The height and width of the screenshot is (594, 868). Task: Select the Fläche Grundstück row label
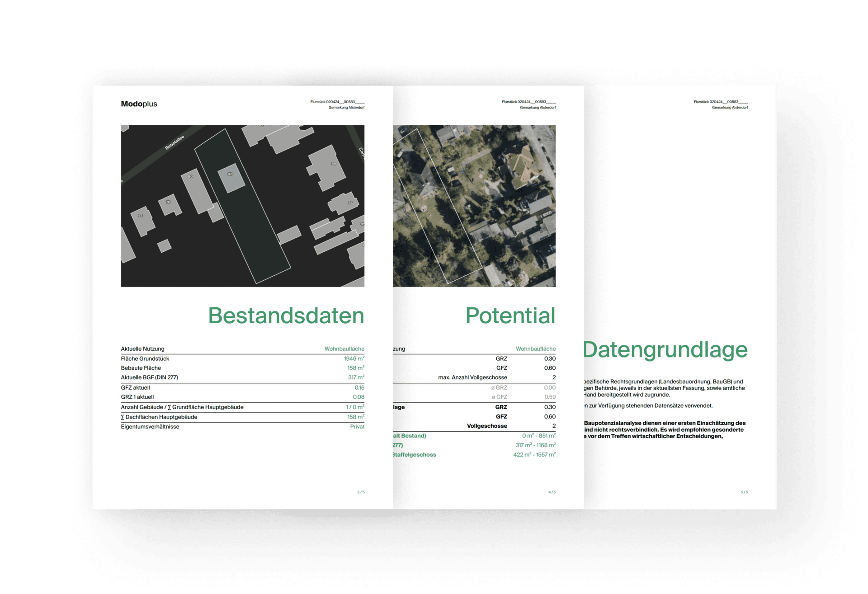point(145,358)
